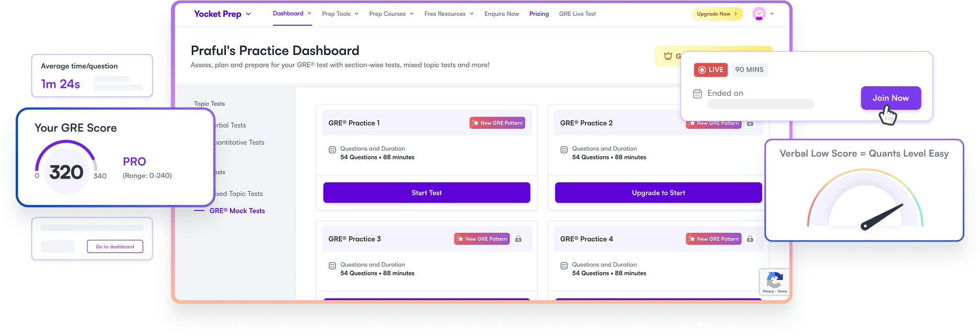This screenshot has width=980, height=335.
Task: Open the Prep Tools menu
Action: (x=336, y=14)
